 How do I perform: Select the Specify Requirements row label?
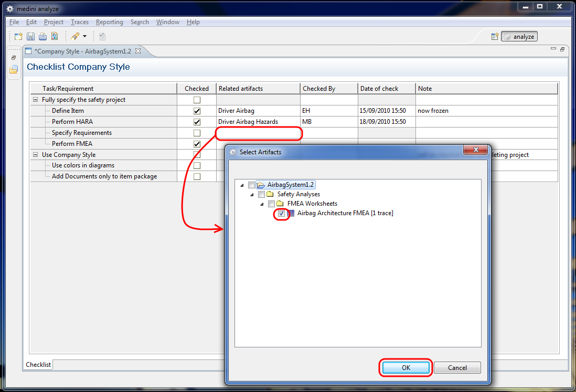click(81, 133)
